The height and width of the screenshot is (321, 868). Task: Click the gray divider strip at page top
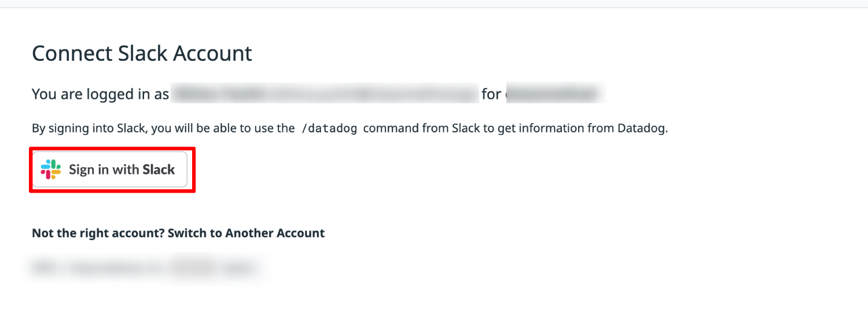pyautogui.click(x=434, y=3)
